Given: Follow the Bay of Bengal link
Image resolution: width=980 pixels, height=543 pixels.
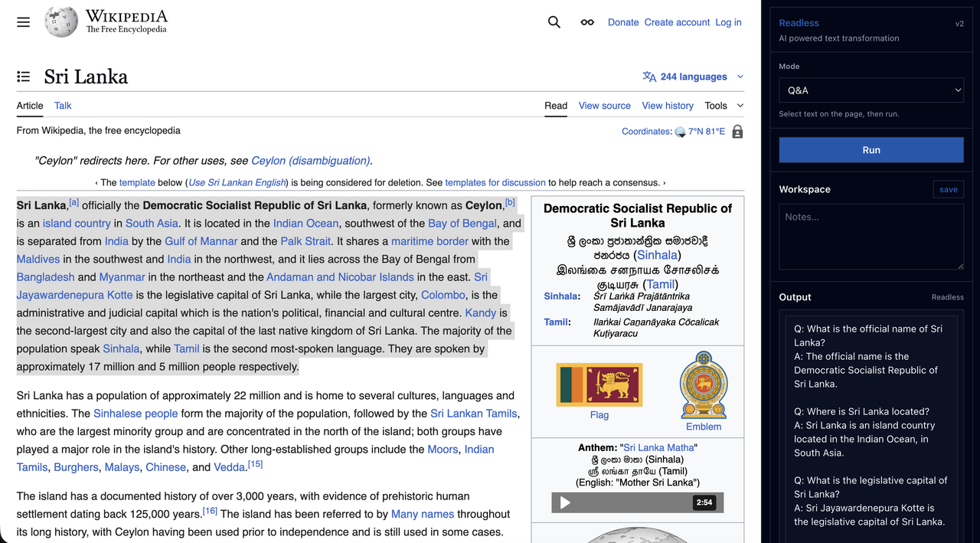Looking at the screenshot, I should coord(462,224).
